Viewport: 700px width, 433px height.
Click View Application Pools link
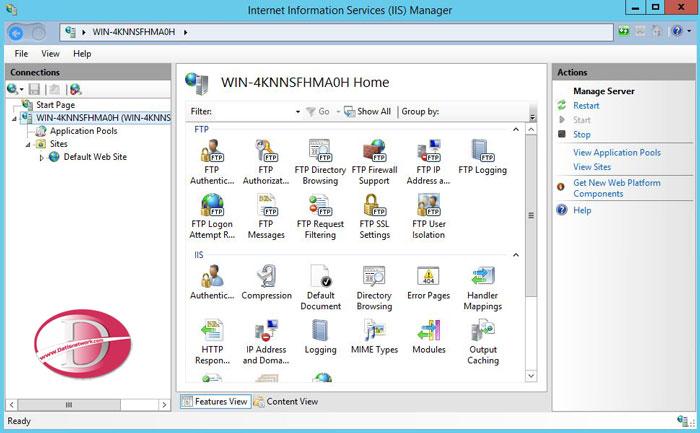[x=617, y=153]
